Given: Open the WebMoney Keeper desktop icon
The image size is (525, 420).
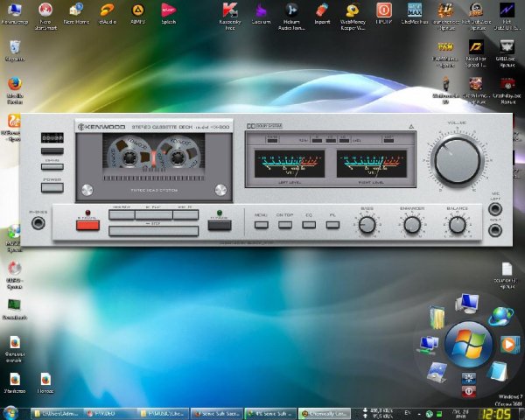Looking at the screenshot, I should [x=353, y=17].
